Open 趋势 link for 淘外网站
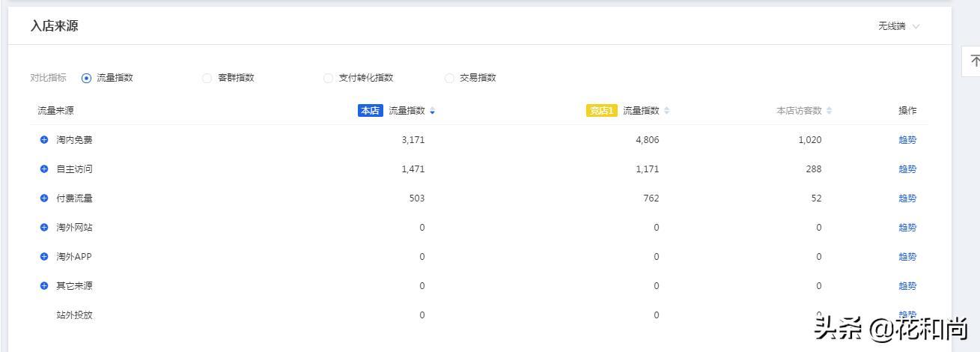Viewport: 980px width, 352px height. (907, 227)
